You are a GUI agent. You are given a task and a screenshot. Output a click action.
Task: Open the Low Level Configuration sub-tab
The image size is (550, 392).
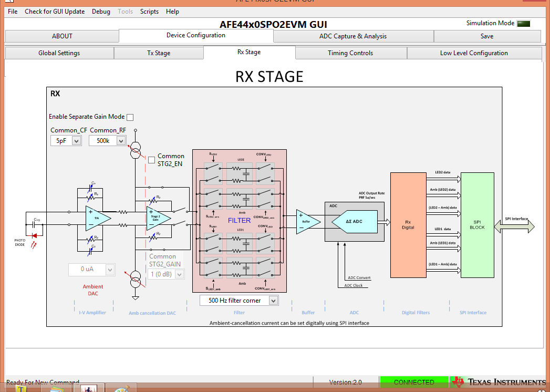pos(474,53)
